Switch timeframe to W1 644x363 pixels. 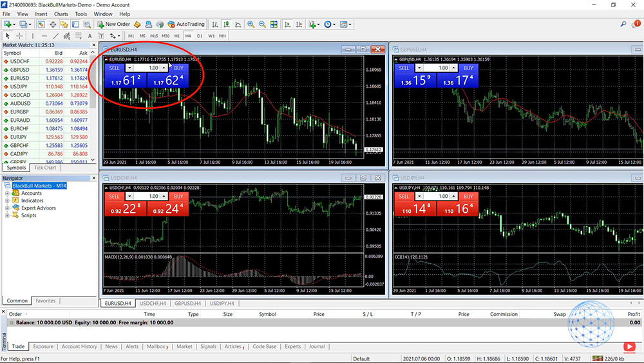pos(211,35)
